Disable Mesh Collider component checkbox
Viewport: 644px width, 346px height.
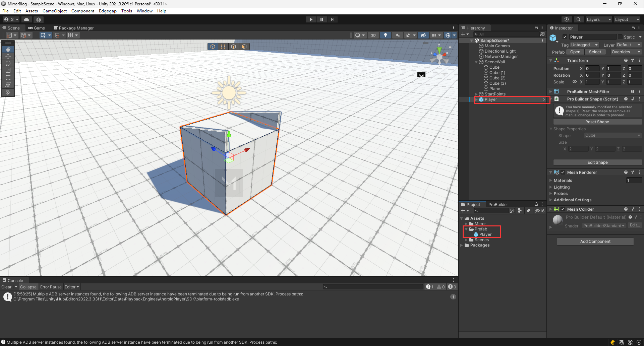click(x=563, y=209)
